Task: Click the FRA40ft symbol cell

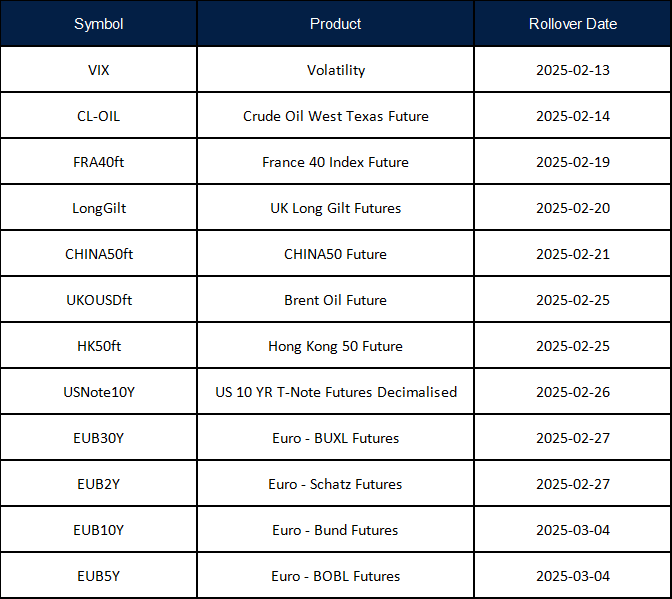Action: pos(98,162)
